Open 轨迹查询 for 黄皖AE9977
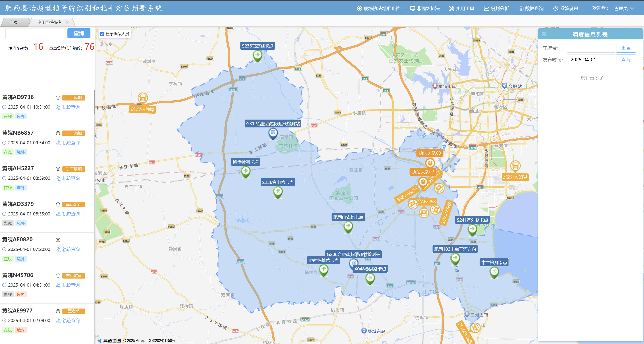Viewport: 644px width, 344px height. point(68,321)
